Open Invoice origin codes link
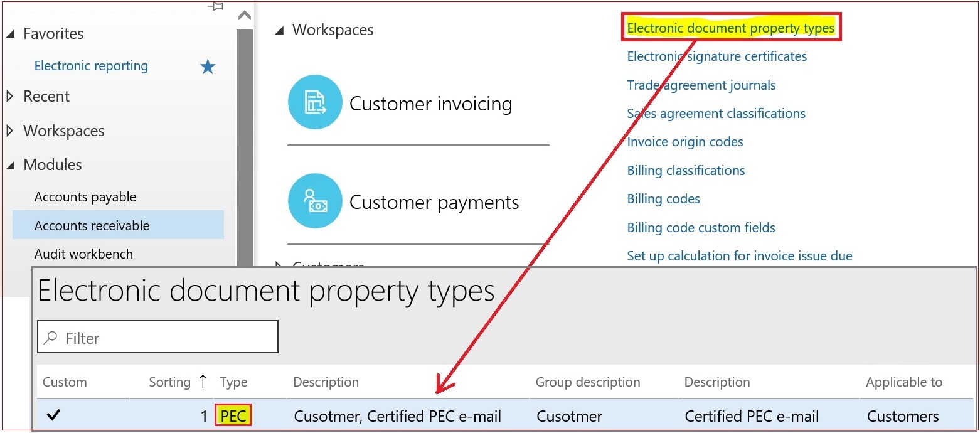 coord(685,142)
